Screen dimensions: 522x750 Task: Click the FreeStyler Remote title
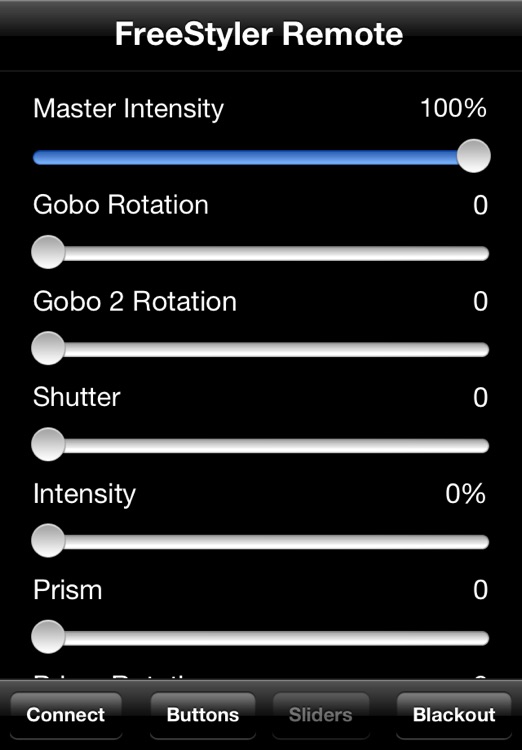click(259, 34)
